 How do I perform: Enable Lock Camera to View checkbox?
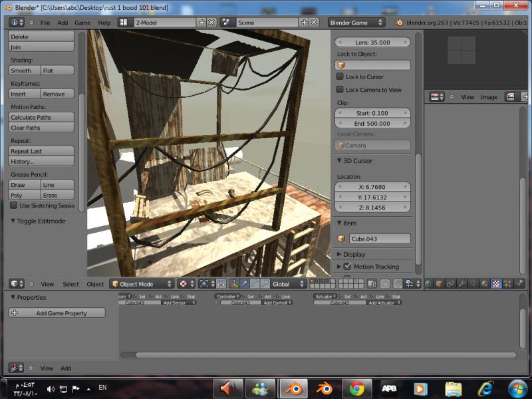tap(340, 90)
